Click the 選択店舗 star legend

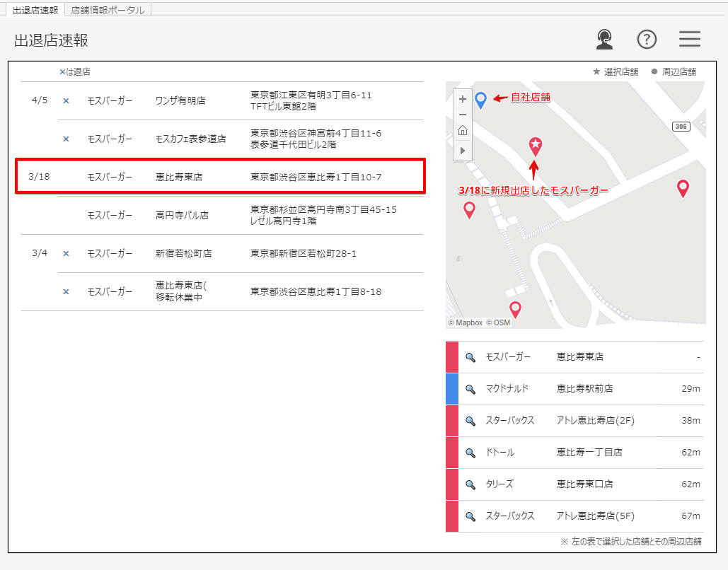pos(616,71)
